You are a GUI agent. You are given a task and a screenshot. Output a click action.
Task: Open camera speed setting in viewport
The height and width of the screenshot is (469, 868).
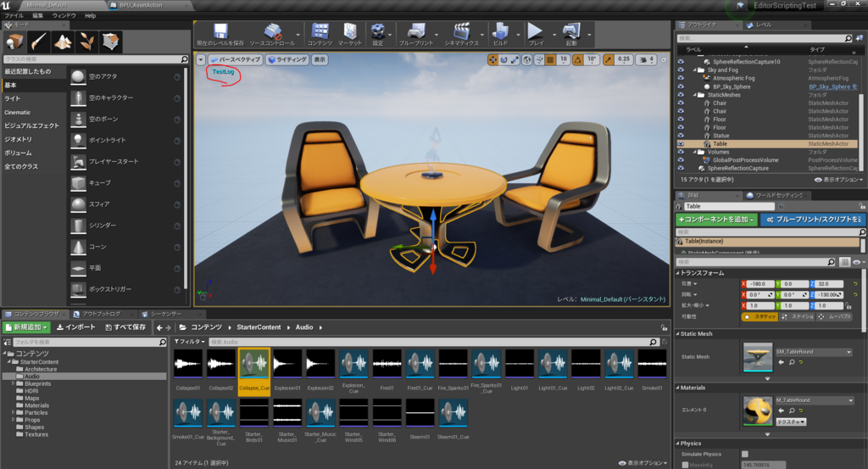click(x=646, y=60)
